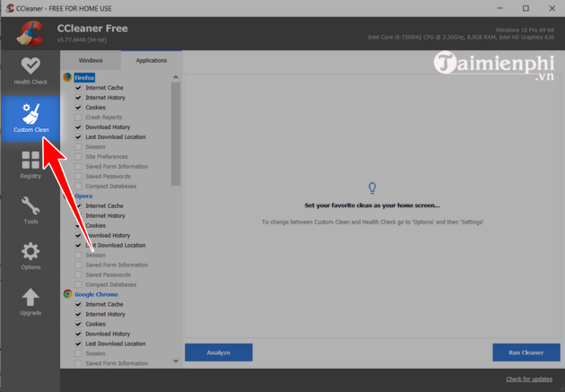Viewport: 565px width, 392px height.
Task: Open the Options gear section
Action: tap(30, 255)
